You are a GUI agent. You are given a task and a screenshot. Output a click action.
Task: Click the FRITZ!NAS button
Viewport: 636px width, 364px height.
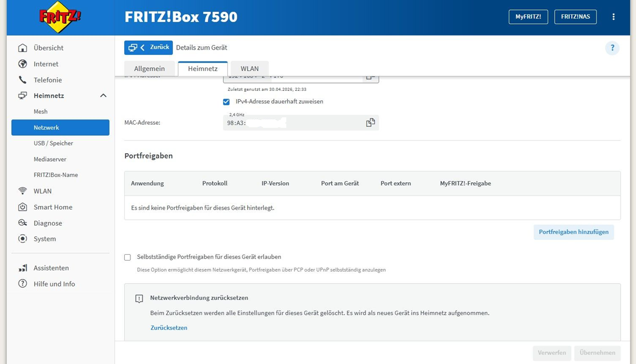[x=575, y=17]
